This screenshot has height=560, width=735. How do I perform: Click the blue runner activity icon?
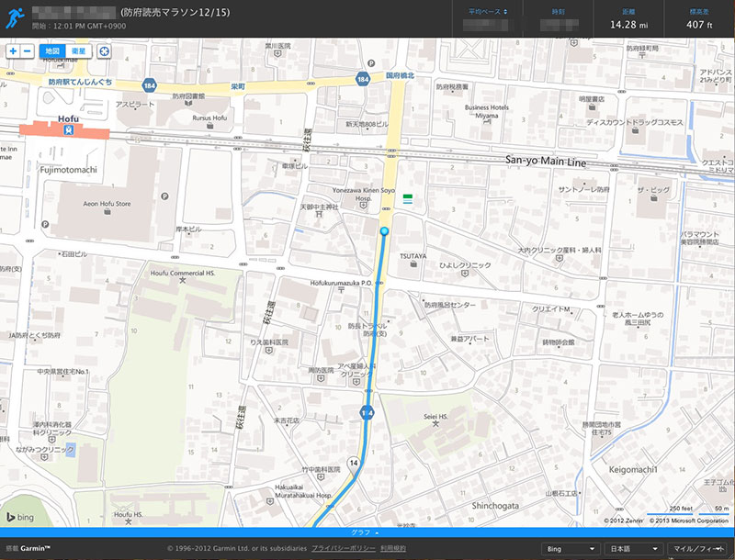coord(14,17)
